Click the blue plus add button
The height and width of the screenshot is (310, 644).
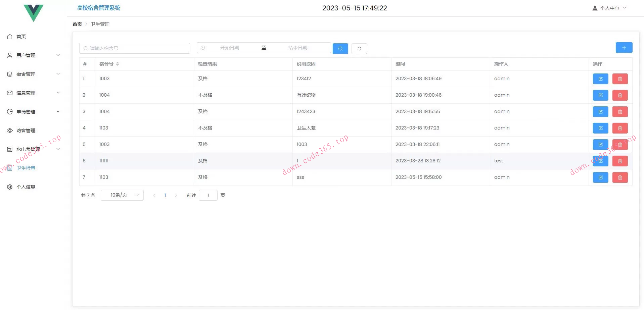(x=624, y=48)
